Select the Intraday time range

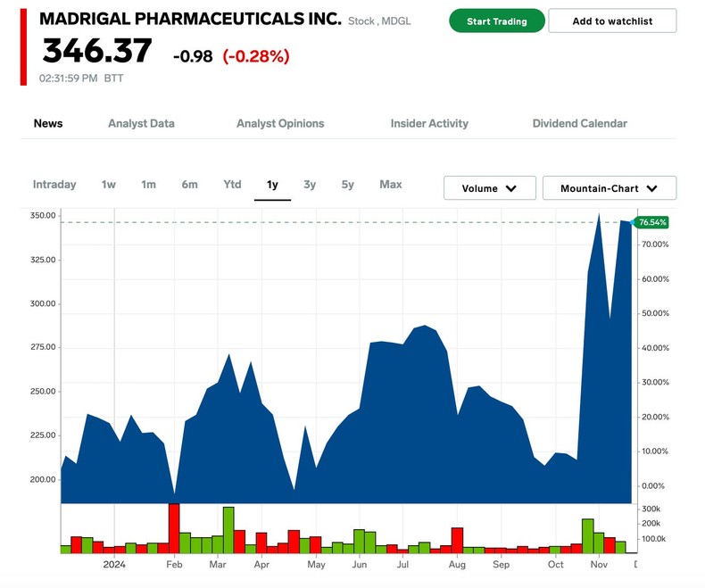click(54, 185)
